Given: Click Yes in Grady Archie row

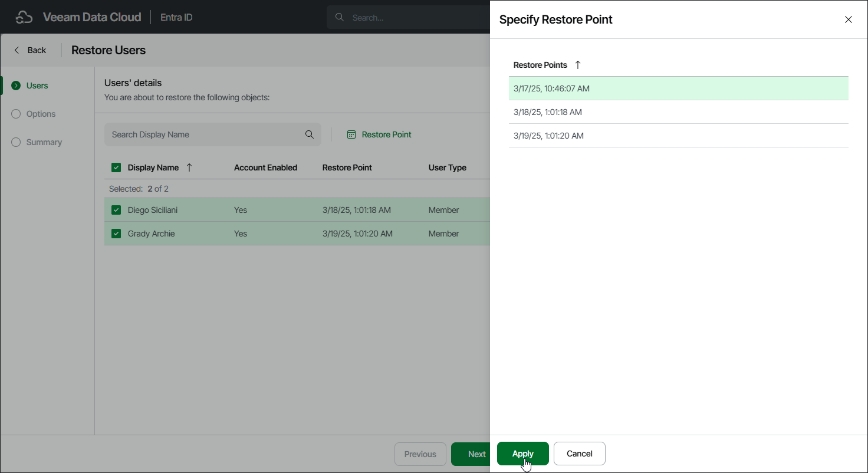Looking at the screenshot, I should pos(241,234).
